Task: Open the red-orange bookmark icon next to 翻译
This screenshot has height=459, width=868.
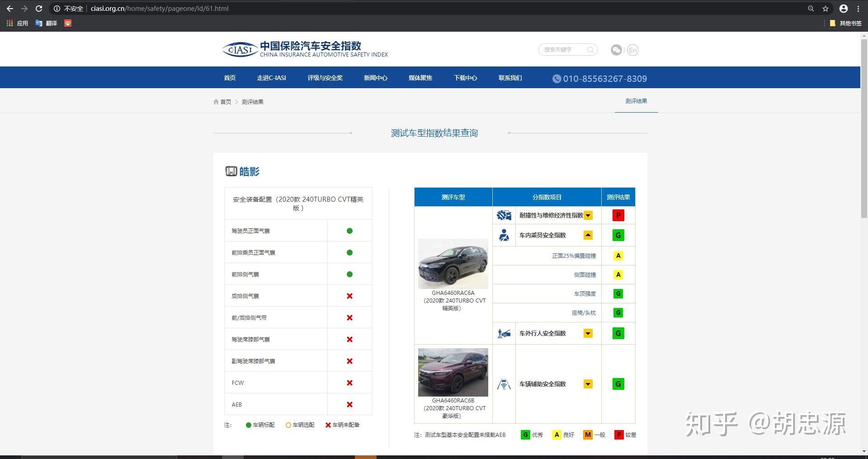Action: [x=68, y=23]
